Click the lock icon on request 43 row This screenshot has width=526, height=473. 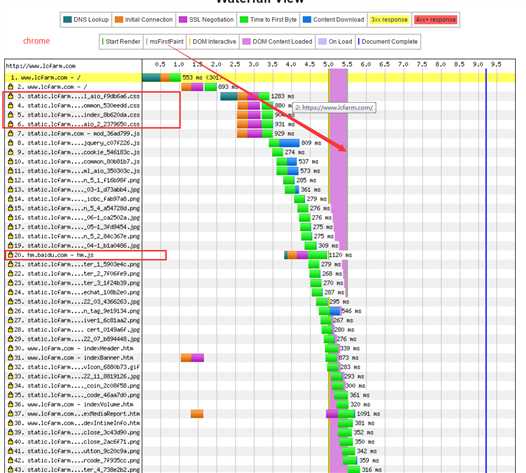11,469
